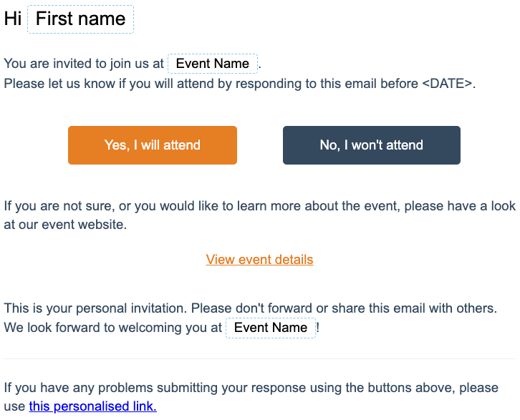Click the word 'use' before the personalised link
The image size is (520, 420).
point(14,406)
